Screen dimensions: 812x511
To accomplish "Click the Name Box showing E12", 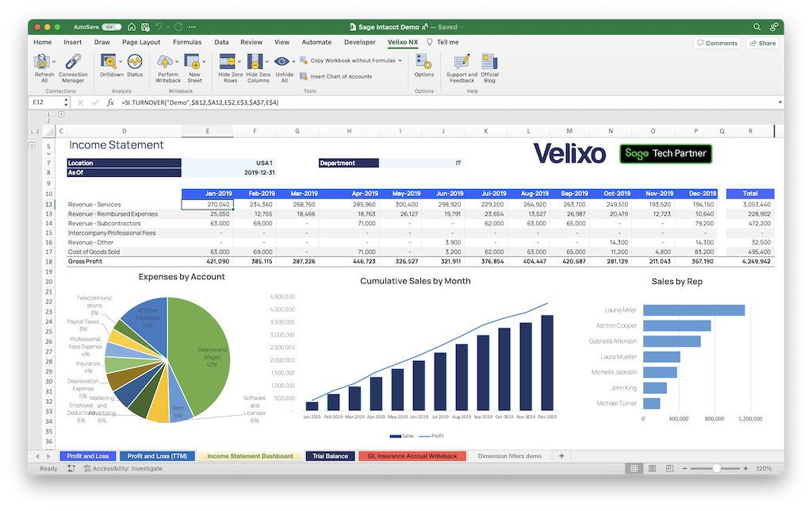I will (x=49, y=102).
